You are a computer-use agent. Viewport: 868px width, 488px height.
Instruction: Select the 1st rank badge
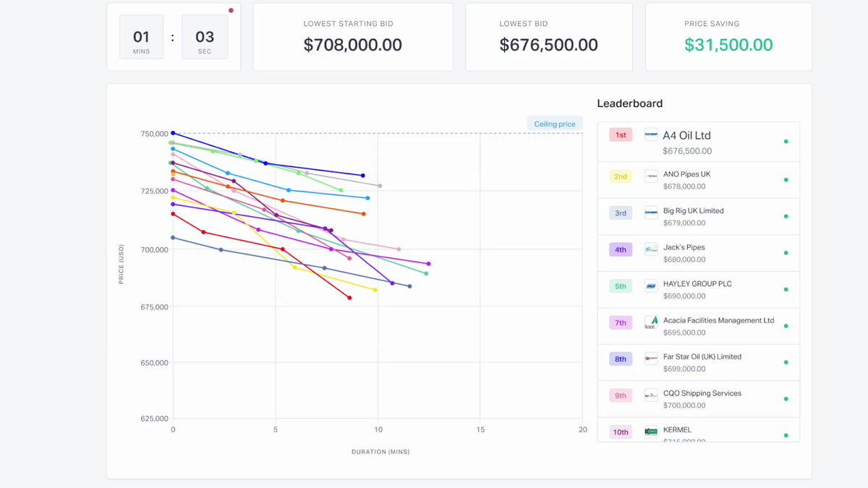621,134
